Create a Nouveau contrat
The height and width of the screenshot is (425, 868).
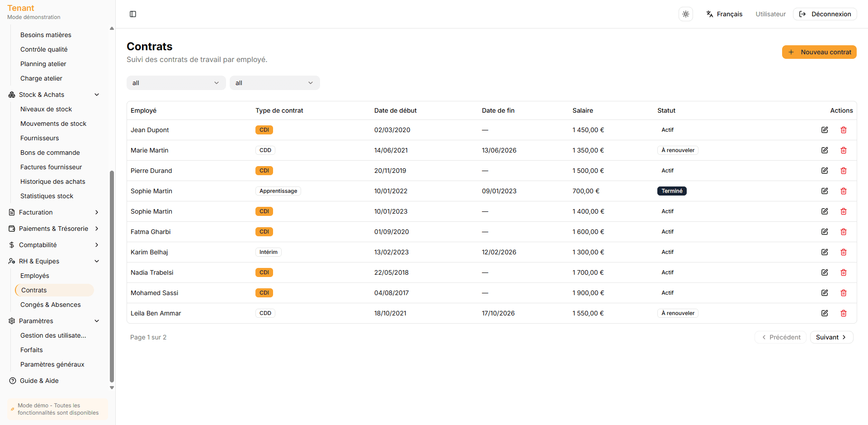click(x=819, y=52)
